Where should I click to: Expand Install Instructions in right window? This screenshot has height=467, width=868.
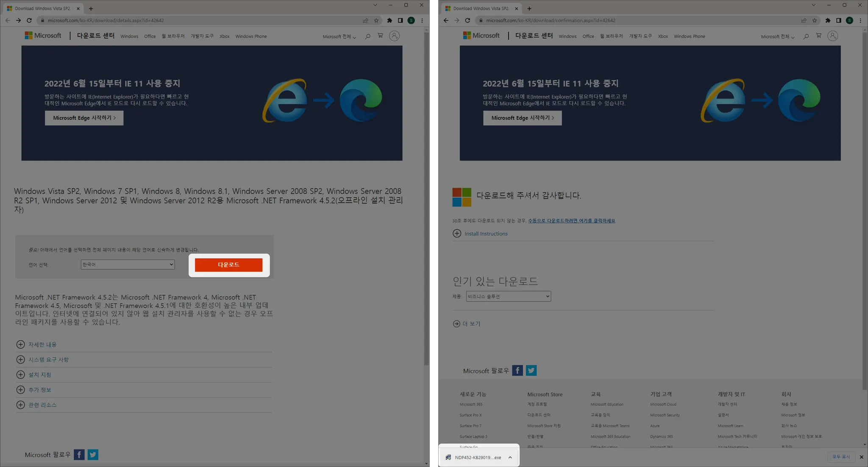pos(485,233)
